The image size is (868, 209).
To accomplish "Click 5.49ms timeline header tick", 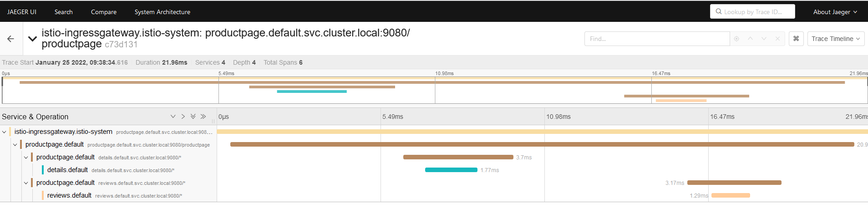I will click(393, 117).
